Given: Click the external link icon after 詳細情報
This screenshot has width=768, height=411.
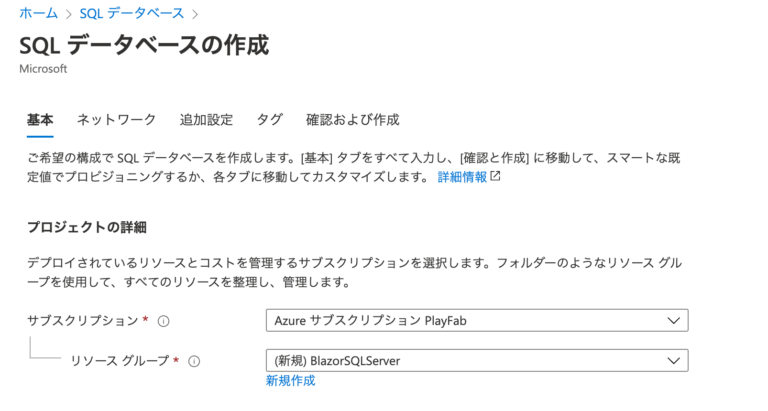Looking at the screenshot, I should 495,176.
